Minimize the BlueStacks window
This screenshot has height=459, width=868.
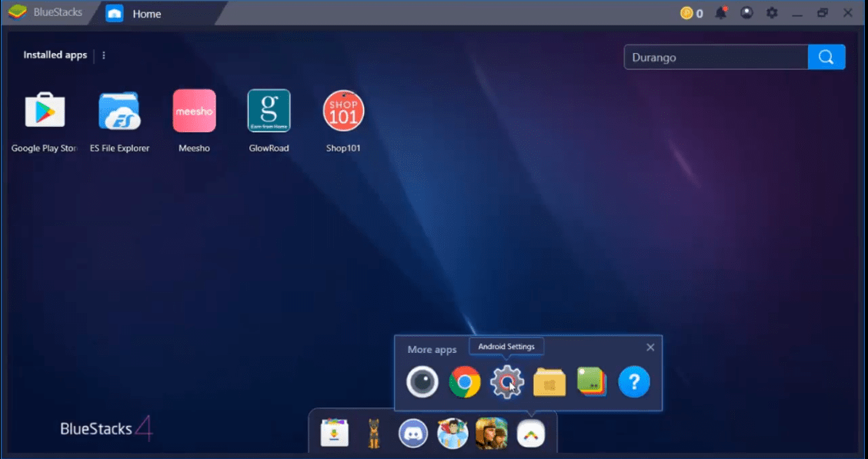797,13
